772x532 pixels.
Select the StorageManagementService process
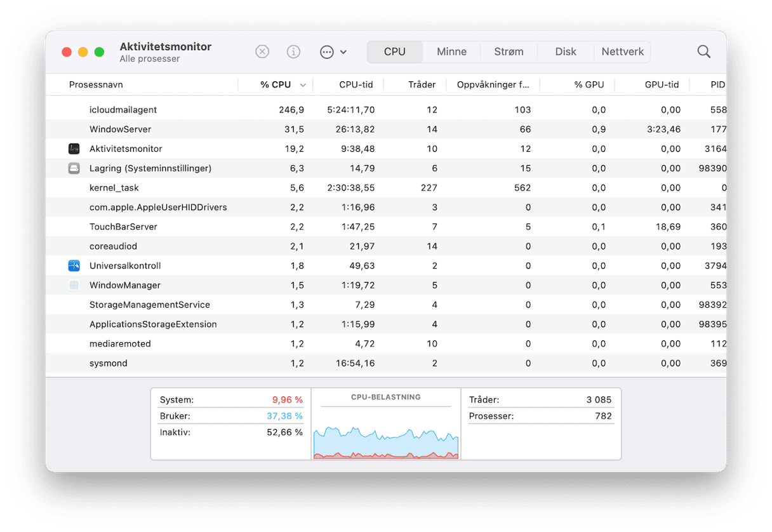click(x=386, y=305)
